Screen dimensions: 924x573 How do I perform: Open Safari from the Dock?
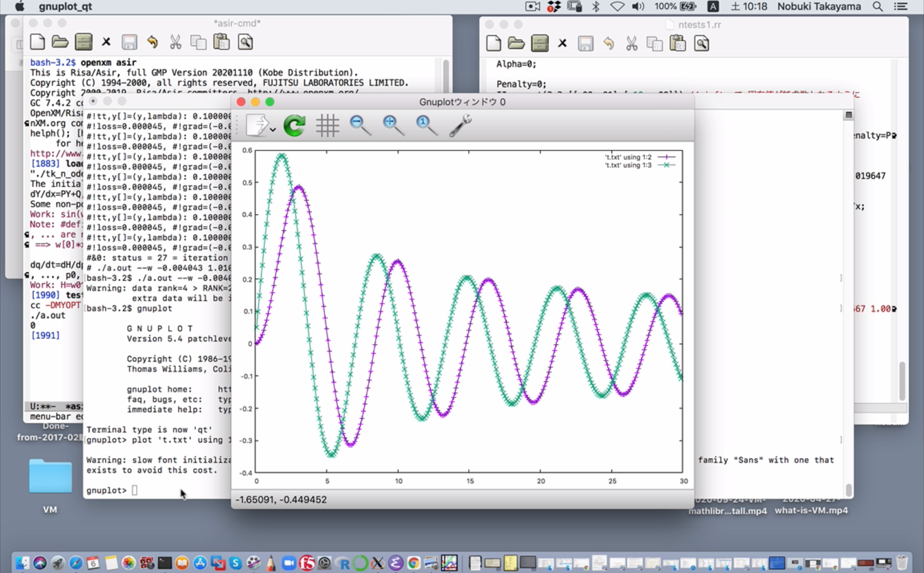pos(75,563)
